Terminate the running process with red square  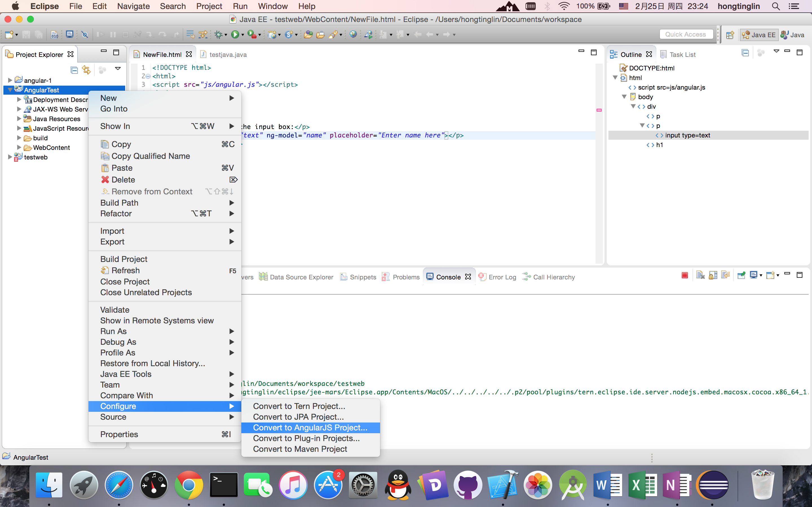(685, 276)
